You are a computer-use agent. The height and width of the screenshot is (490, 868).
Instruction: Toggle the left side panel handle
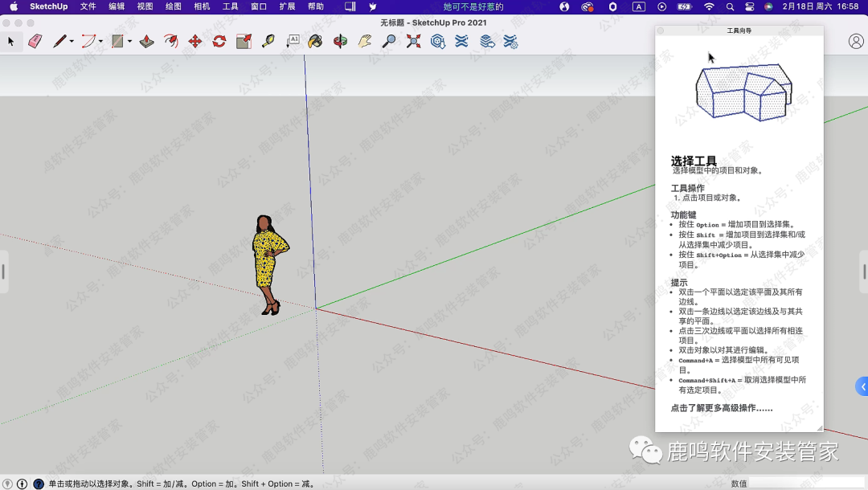point(3,272)
